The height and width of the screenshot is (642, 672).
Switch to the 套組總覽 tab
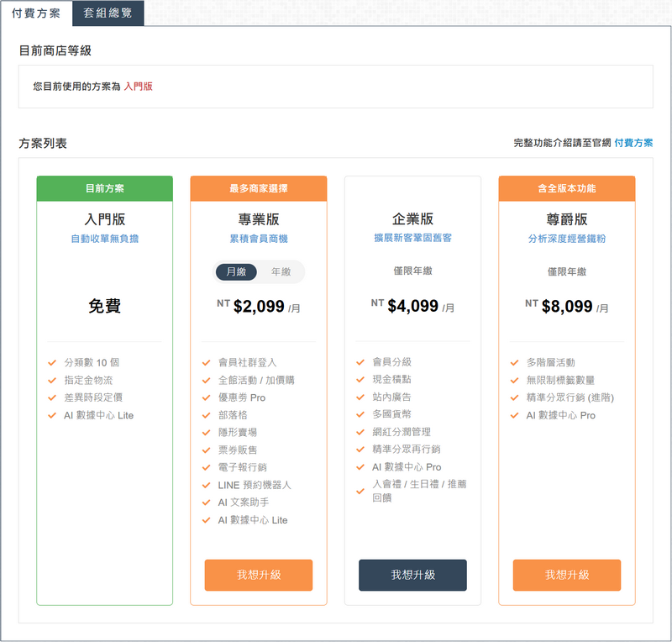[108, 14]
